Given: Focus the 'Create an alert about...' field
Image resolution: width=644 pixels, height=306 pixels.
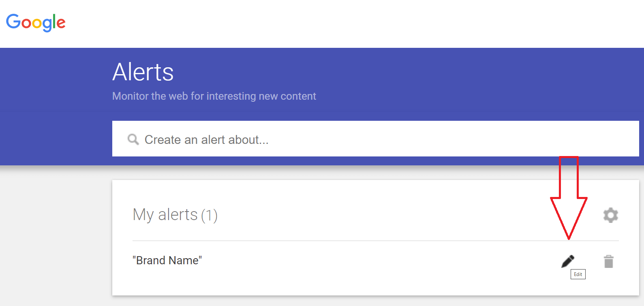Looking at the screenshot, I should click(x=375, y=139).
